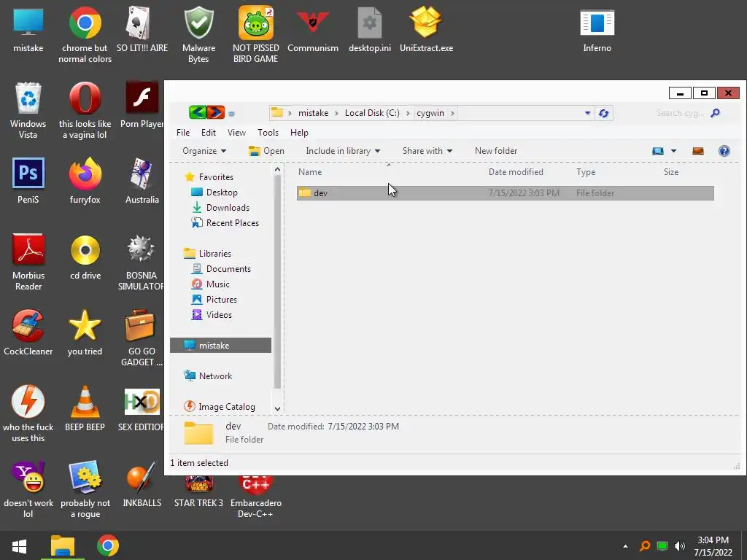Image resolution: width=747 pixels, height=560 pixels.
Task: Select the Morbius Reader Adobe icon
Action: pos(28,262)
